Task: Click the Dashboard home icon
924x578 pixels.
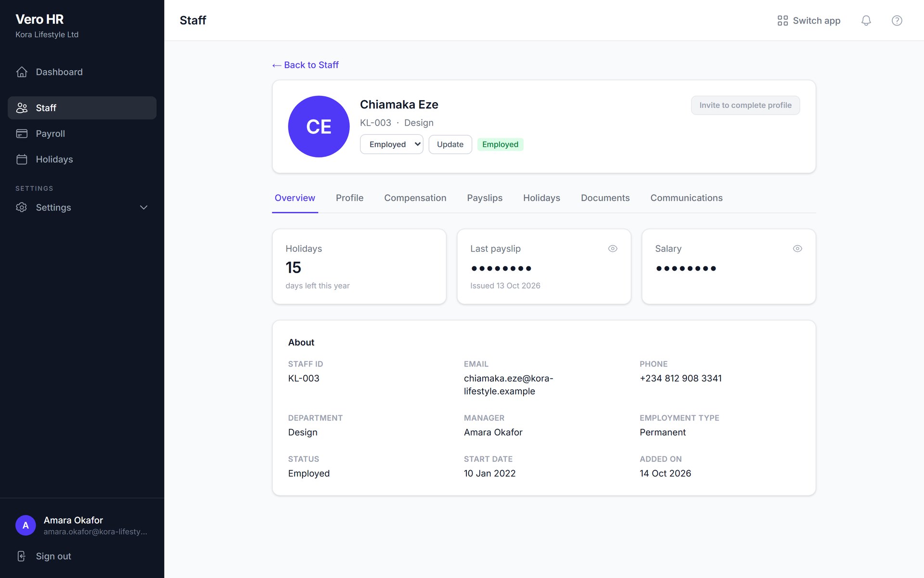Action: click(x=22, y=72)
